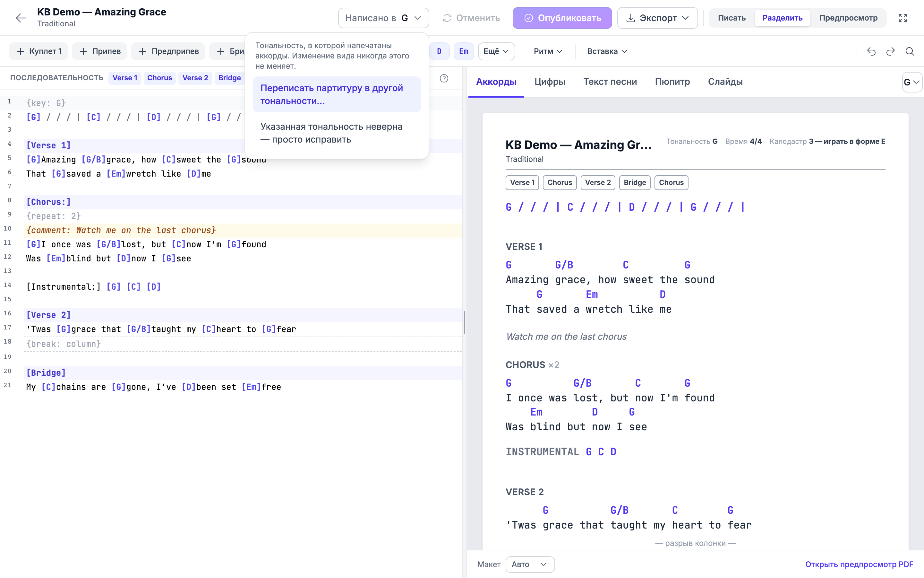Select the Verse 2 sequence chip

(x=195, y=78)
